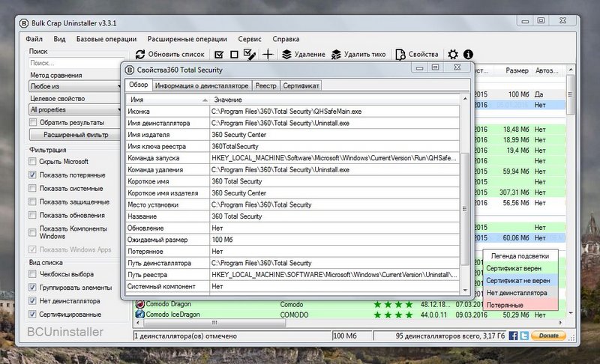The height and width of the screenshot is (364, 600).
Task: Toggle the Обратить результаты checkbox
Action: 33,123
